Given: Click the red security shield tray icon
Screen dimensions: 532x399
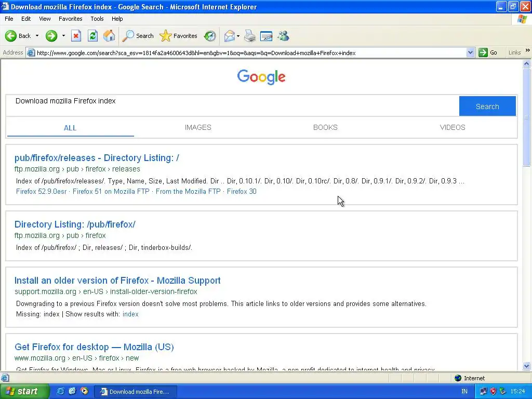Looking at the screenshot, I should click(494, 391).
